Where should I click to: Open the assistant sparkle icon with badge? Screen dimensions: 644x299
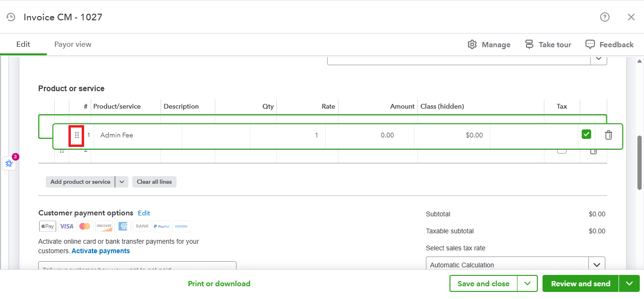pyautogui.click(x=9, y=163)
